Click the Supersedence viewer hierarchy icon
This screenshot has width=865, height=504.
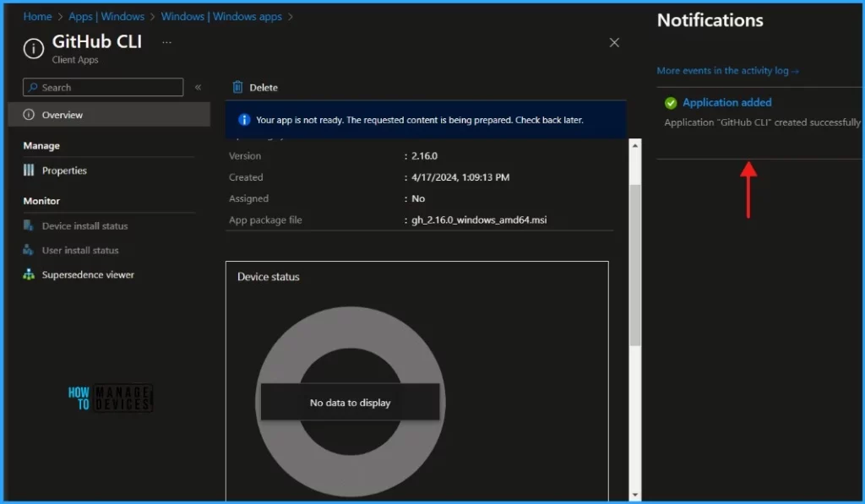coord(29,274)
